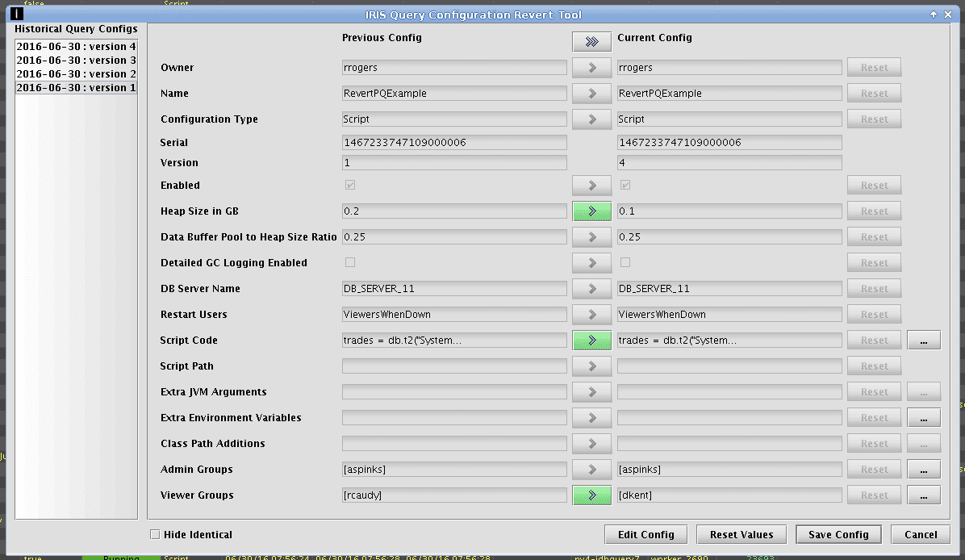Click green arrow for Heap Size in GB
Viewport: 965px width, 560px height.
(x=591, y=211)
